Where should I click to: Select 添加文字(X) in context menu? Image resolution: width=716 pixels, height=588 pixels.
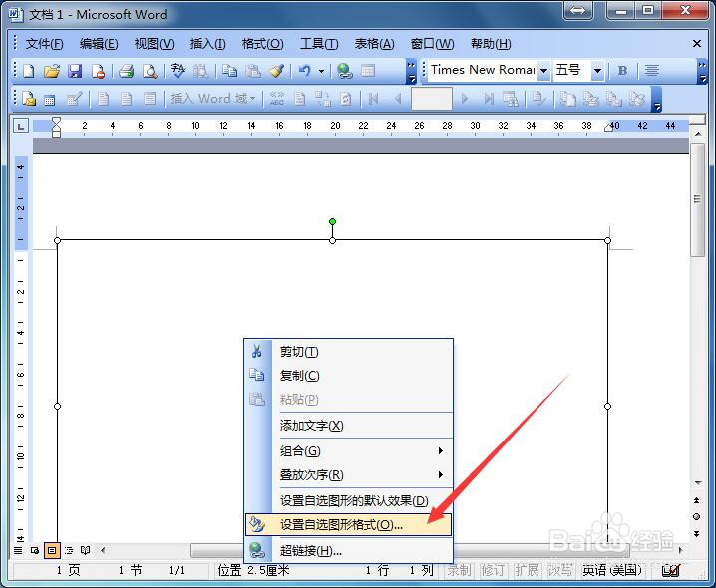pyautogui.click(x=349, y=426)
